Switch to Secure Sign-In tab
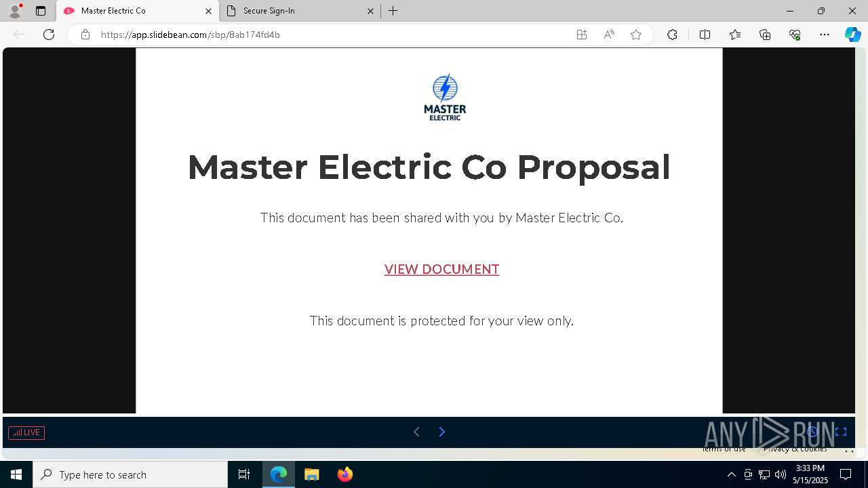Image resolution: width=868 pixels, height=488 pixels. 300,11
